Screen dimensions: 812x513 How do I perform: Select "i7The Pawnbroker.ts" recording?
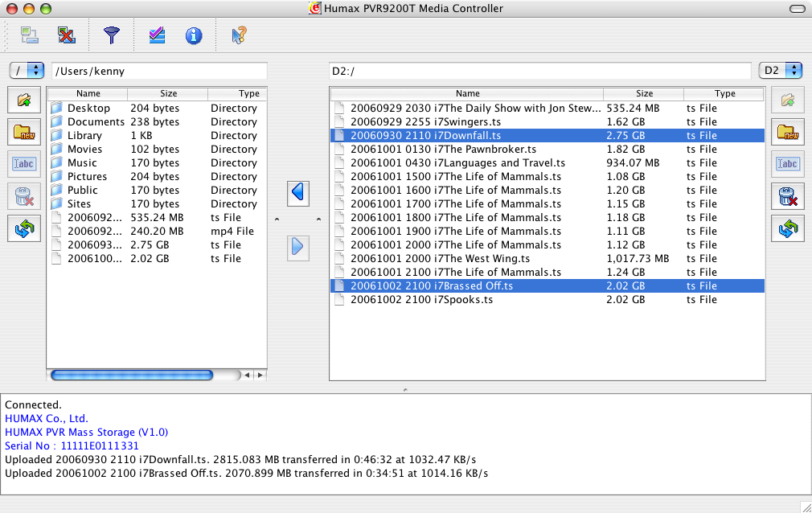[x=547, y=150]
